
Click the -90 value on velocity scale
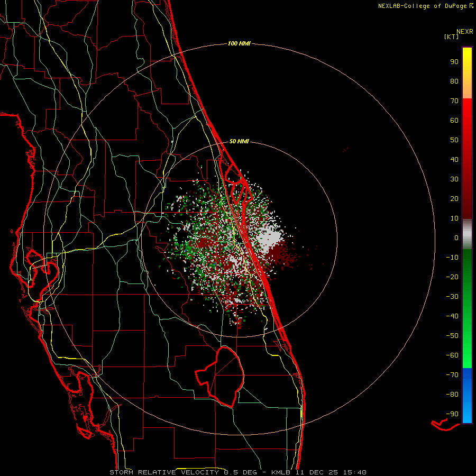[x=452, y=414]
